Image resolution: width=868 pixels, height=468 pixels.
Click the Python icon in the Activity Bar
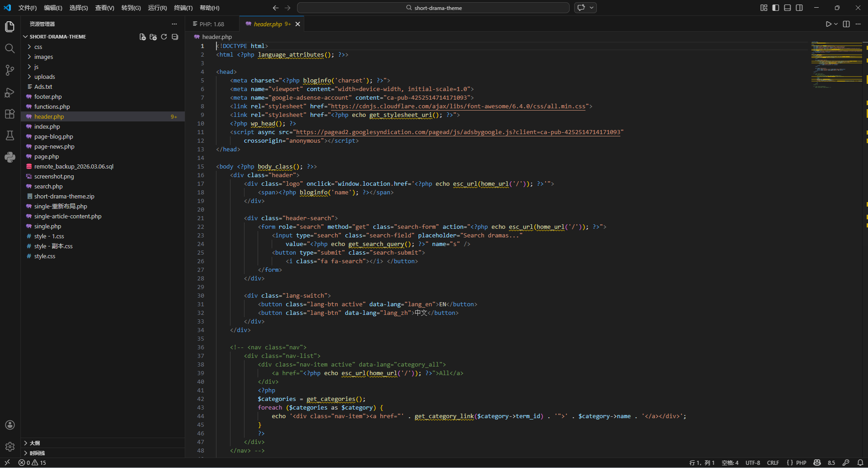[x=10, y=157]
